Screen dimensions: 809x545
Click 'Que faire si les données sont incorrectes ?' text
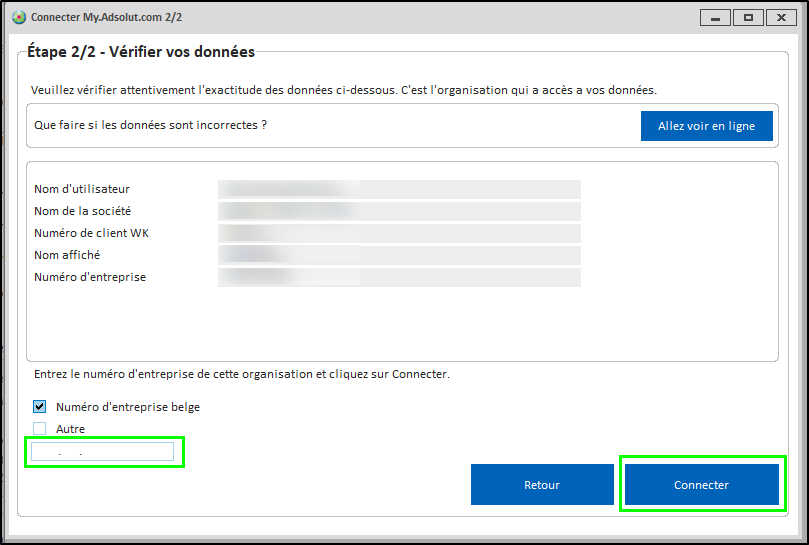pos(150,125)
